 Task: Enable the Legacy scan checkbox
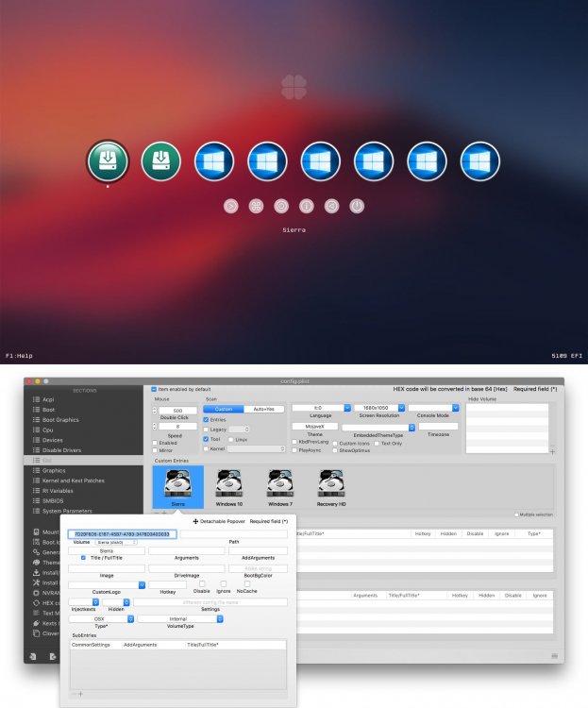click(206, 430)
